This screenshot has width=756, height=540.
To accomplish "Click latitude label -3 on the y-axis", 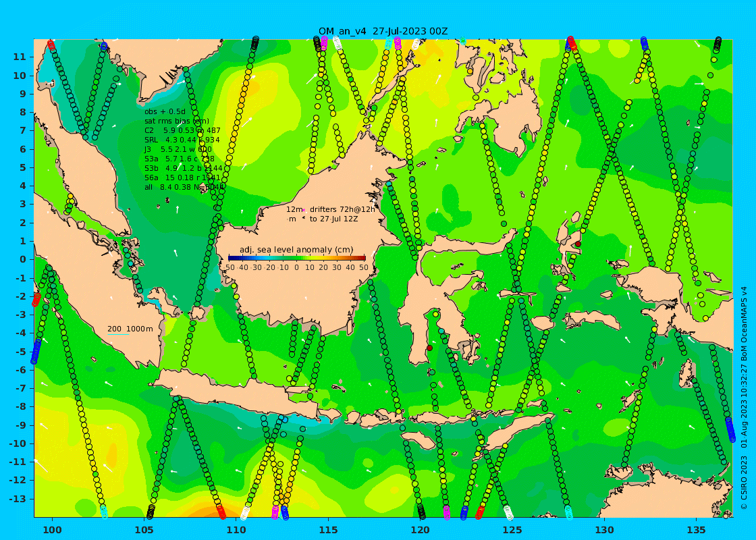I will click(x=20, y=315).
